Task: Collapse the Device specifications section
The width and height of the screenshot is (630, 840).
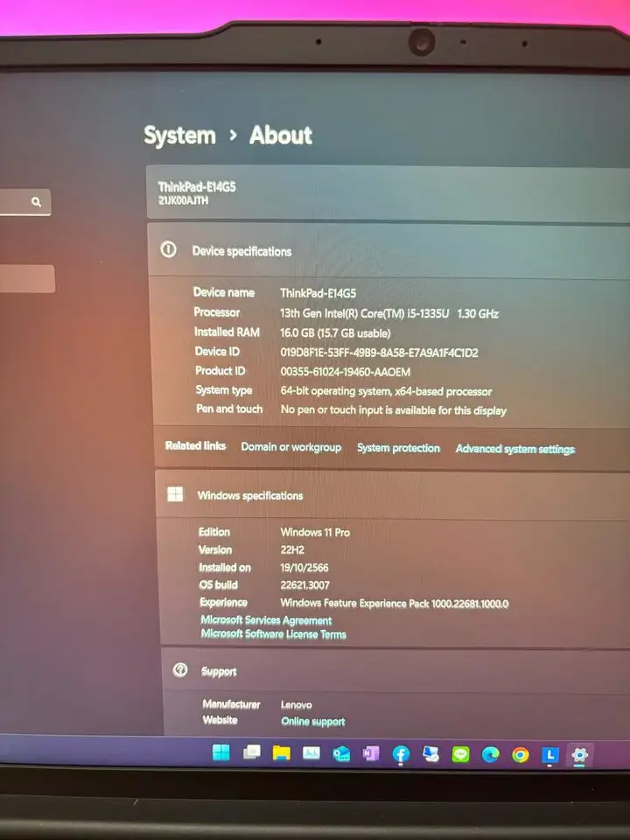Action: [241, 251]
